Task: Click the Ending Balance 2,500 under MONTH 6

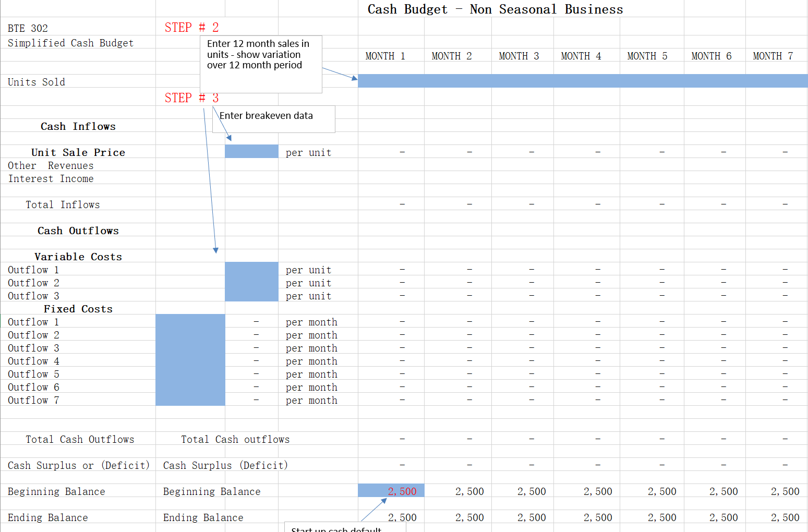Action: tap(723, 517)
